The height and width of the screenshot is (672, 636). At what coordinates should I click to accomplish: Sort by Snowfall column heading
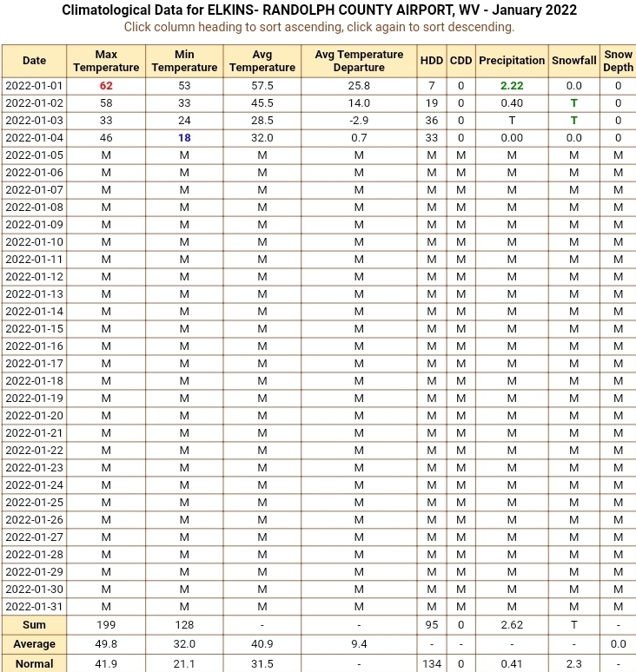point(573,61)
